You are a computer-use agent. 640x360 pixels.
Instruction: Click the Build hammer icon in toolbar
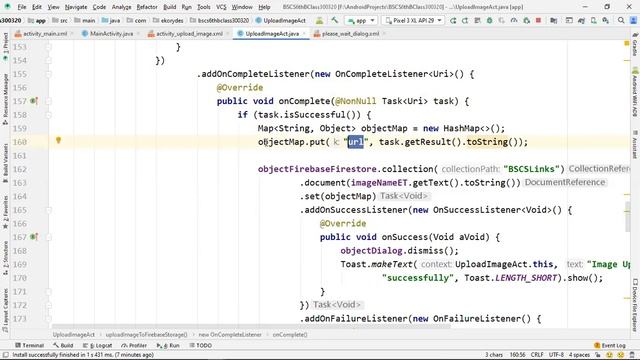tap(335, 20)
